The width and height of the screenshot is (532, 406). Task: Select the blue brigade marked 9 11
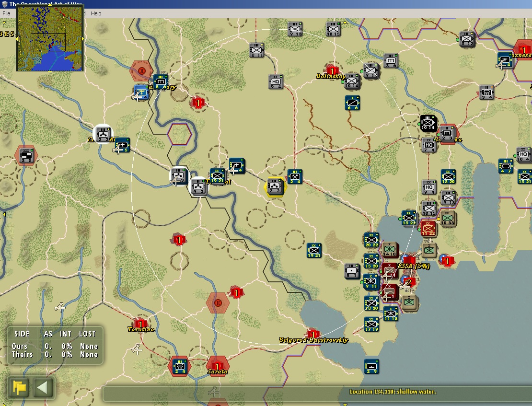[x=371, y=281]
